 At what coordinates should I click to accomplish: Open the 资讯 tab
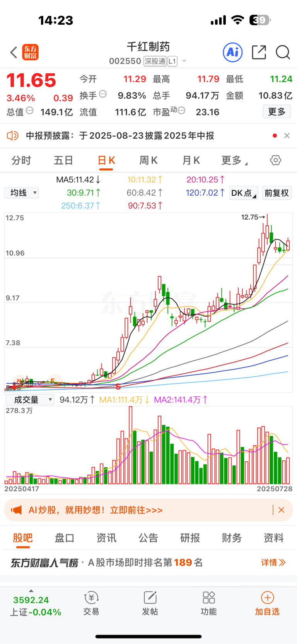(106, 538)
